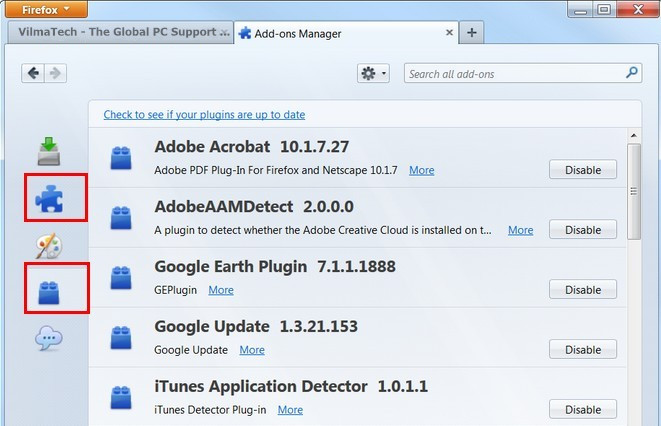Open More link for AdobeAAMDetect

521,230
